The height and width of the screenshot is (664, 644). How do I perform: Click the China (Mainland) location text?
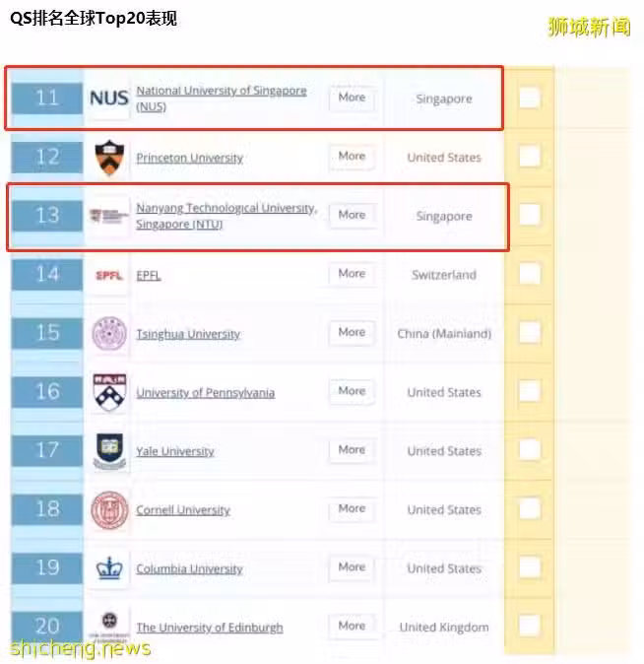coord(444,334)
